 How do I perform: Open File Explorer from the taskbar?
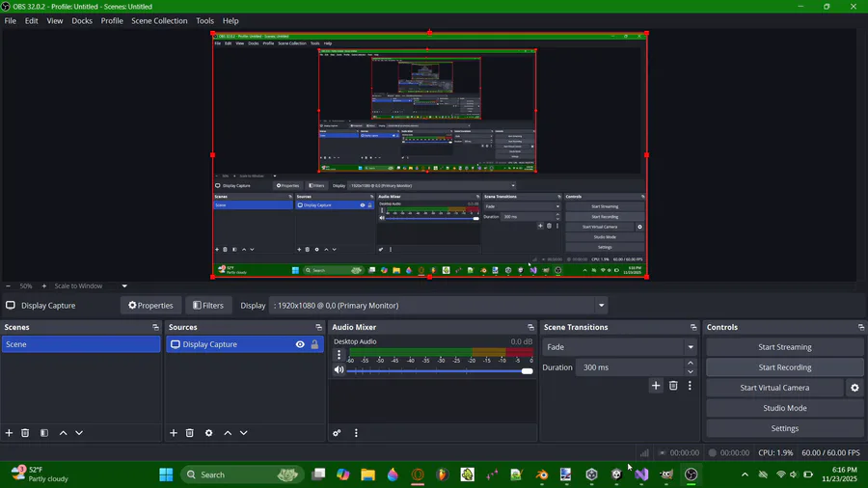(367, 474)
